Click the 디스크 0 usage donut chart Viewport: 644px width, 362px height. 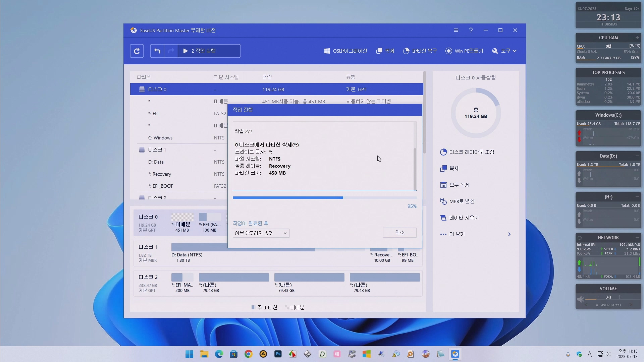coord(476,113)
